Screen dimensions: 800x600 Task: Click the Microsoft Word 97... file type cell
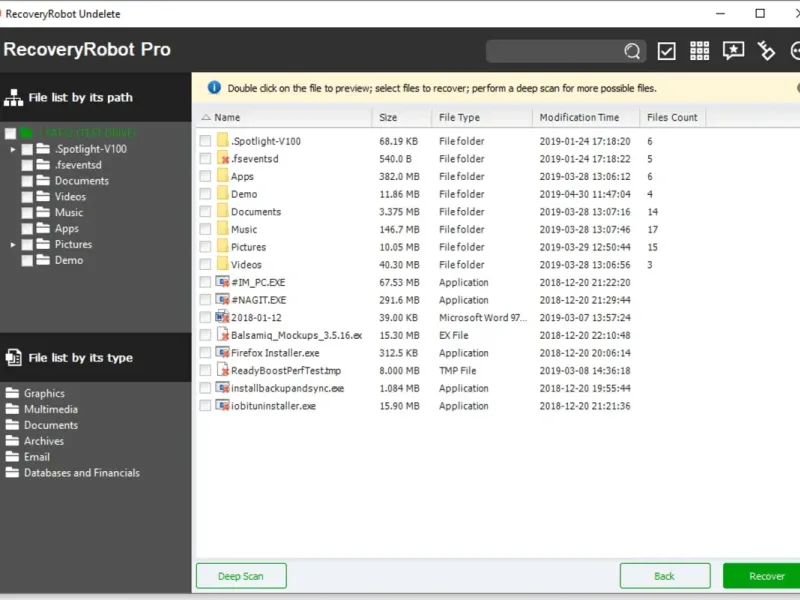click(x=483, y=317)
